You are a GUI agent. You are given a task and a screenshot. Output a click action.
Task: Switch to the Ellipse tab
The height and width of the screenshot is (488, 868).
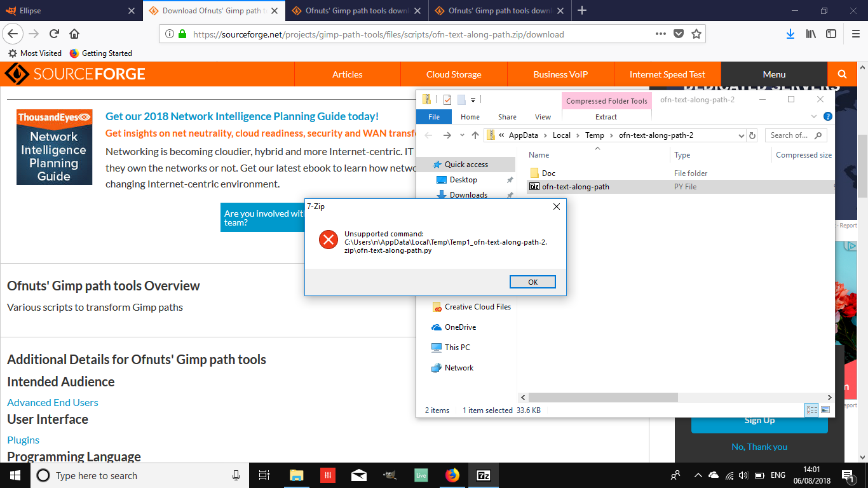(72, 10)
